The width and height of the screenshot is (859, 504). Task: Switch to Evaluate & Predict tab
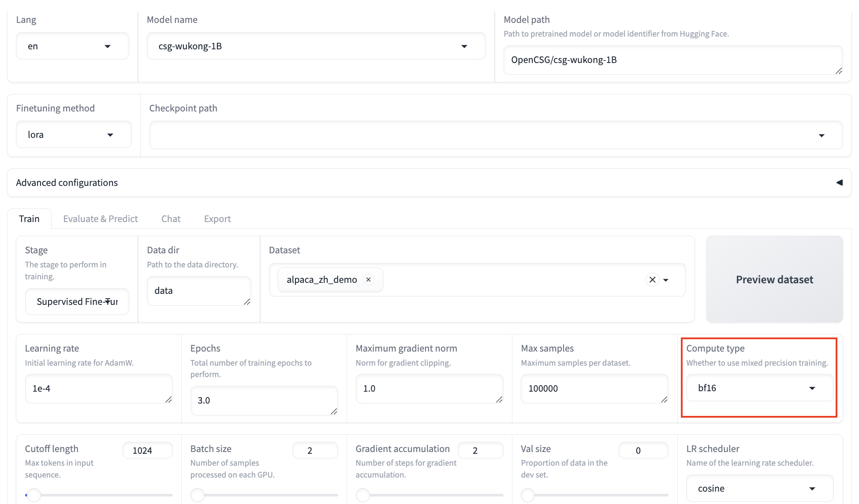click(100, 219)
